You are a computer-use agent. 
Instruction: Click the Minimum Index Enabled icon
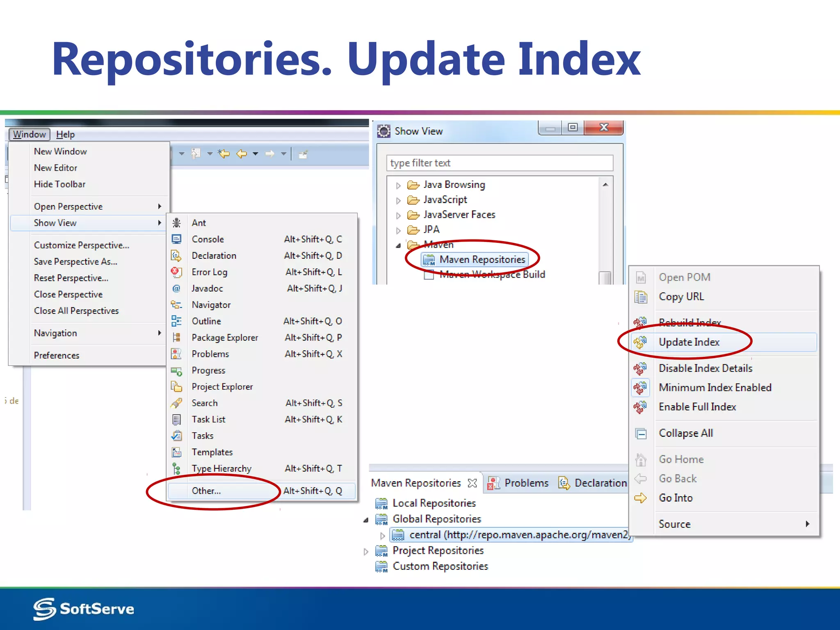coord(640,388)
